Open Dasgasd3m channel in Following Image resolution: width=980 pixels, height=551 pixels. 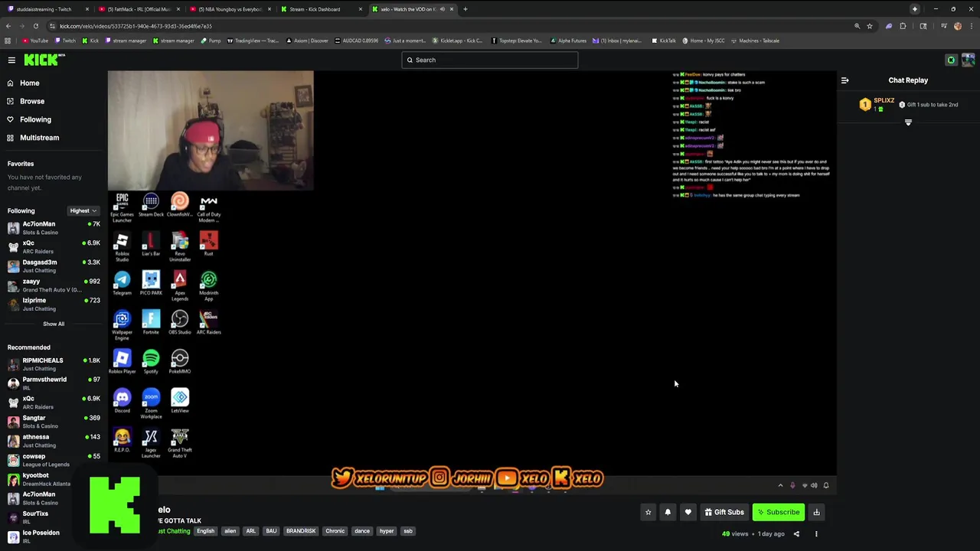54,266
